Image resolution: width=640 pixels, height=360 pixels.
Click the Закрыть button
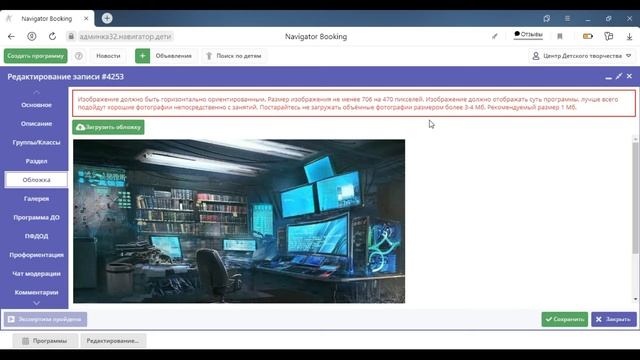(x=613, y=319)
